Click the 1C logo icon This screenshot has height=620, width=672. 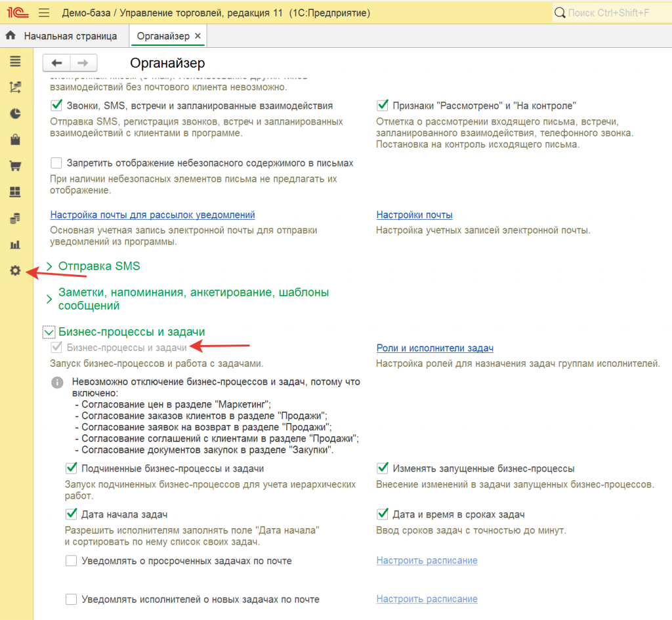[x=18, y=12]
